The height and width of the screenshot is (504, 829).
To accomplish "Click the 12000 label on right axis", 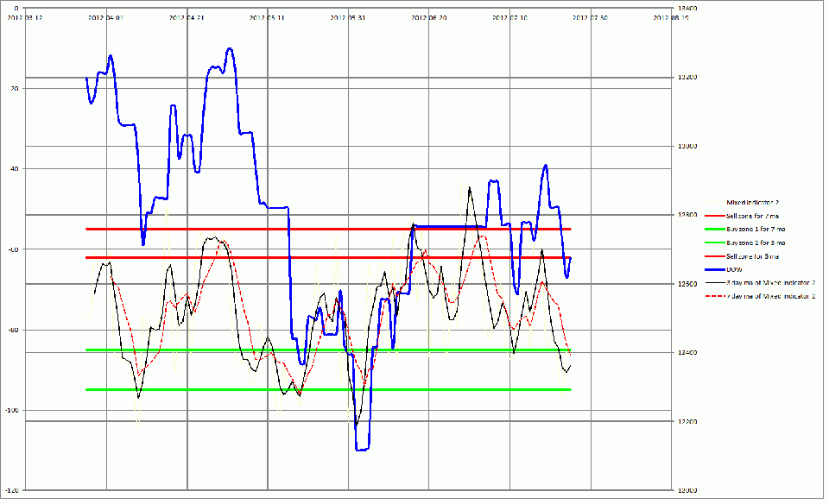I will tap(687, 490).
